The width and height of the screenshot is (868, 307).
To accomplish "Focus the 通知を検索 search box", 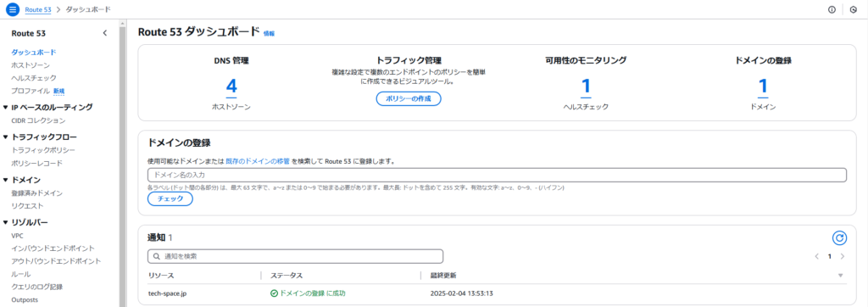I will point(295,257).
